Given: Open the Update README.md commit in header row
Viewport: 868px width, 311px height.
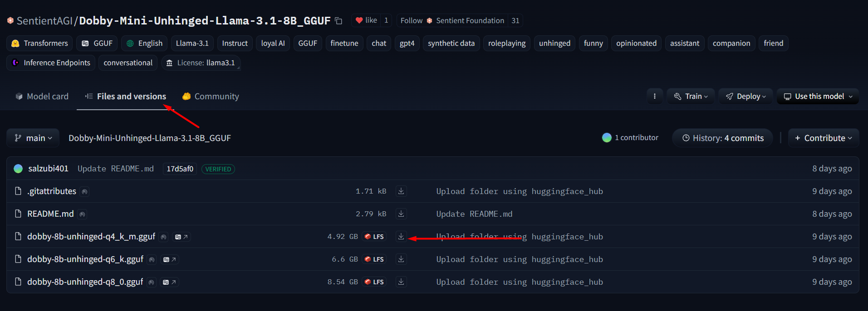Looking at the screenshot, I should [x=116, y=169].
